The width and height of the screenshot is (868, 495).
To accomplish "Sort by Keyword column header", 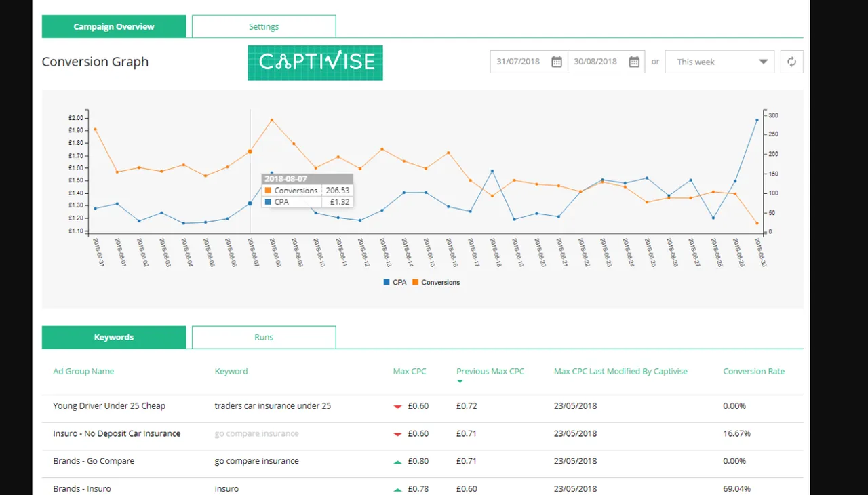I will [231, 371].
